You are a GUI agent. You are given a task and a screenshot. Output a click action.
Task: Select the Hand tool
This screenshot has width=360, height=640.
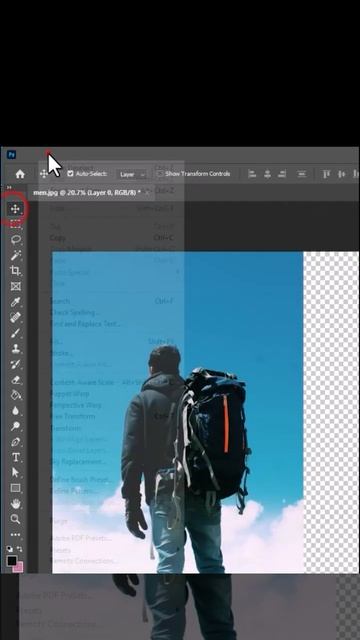[x=15, y=504]
